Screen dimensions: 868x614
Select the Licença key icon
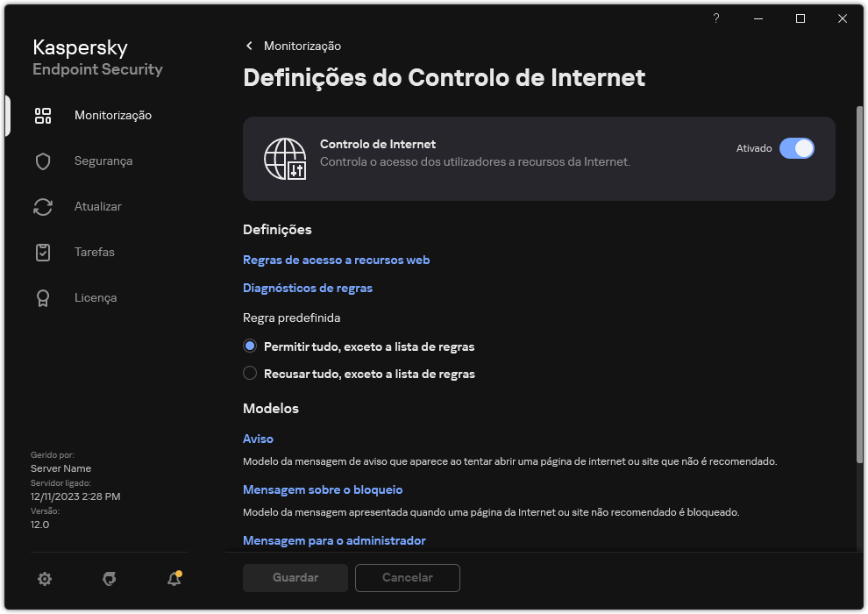pyautogui.click(x=43, y=297)
